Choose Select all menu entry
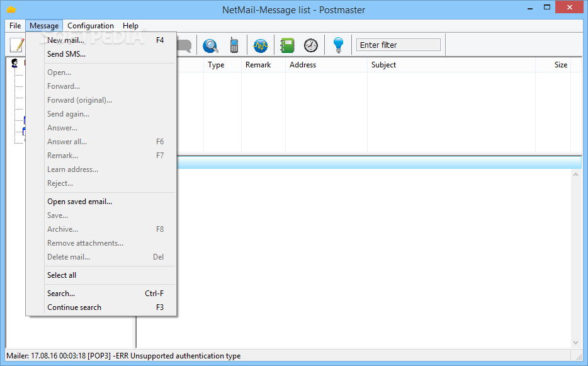The width and height of the screenshot is (588, 366). point(101,275)
